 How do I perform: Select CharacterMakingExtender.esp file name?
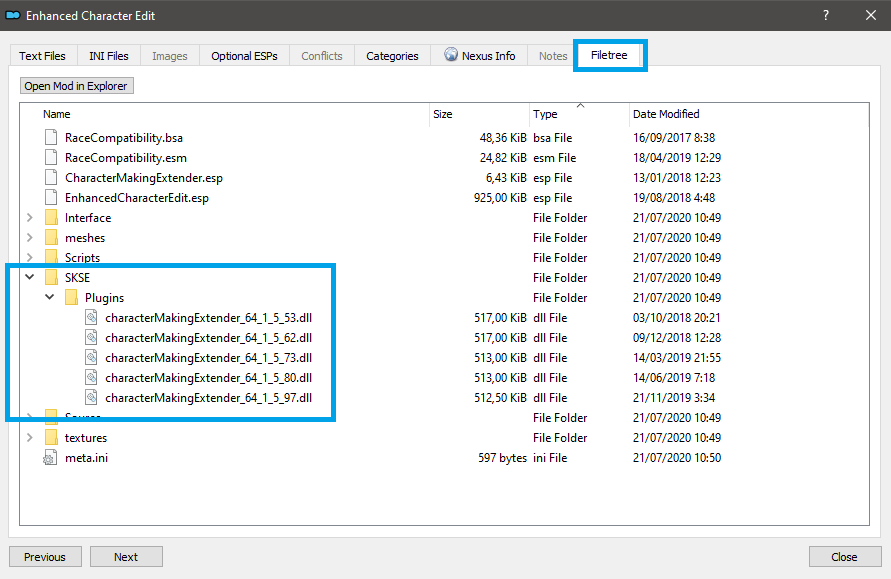click(144, 178)
